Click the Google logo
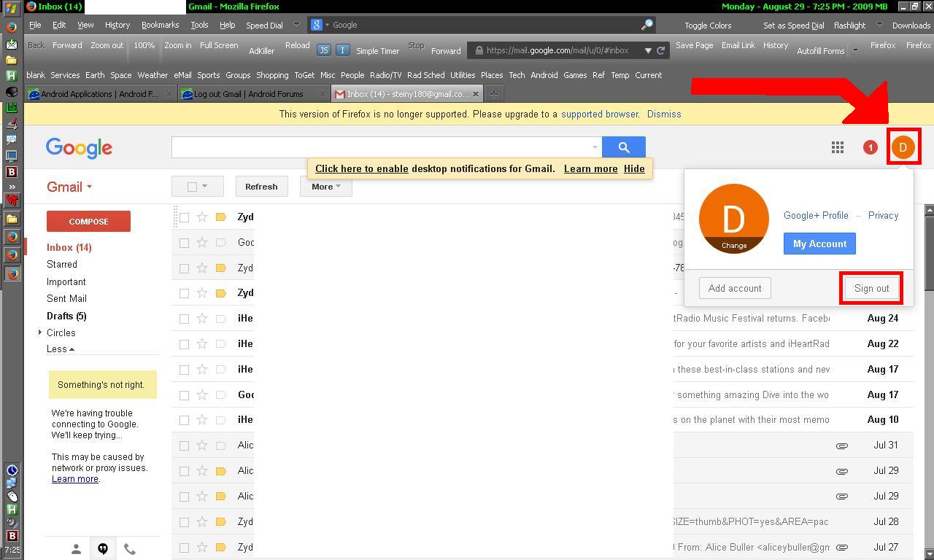 [x=79, y=148]
